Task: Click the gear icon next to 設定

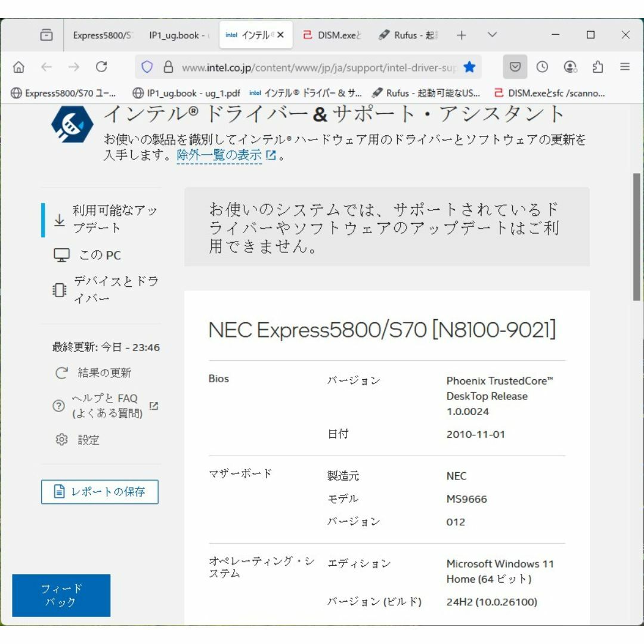Action: 61,439
